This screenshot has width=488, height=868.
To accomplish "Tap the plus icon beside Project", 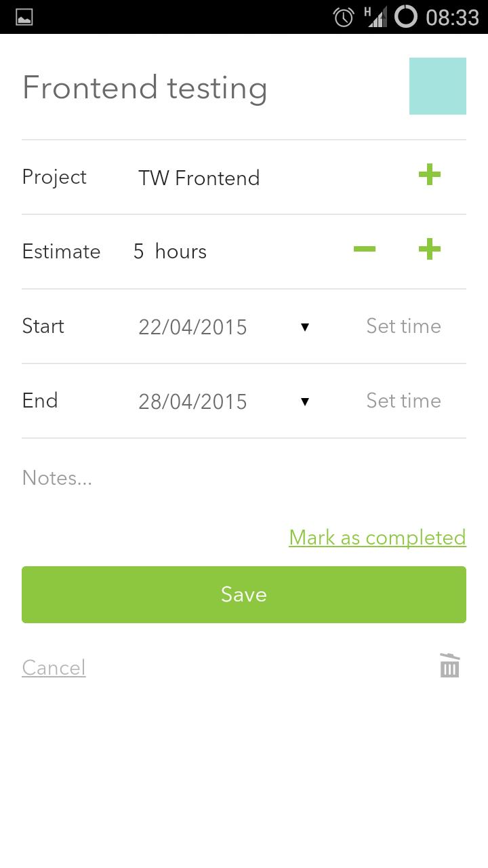I will 430,176.
